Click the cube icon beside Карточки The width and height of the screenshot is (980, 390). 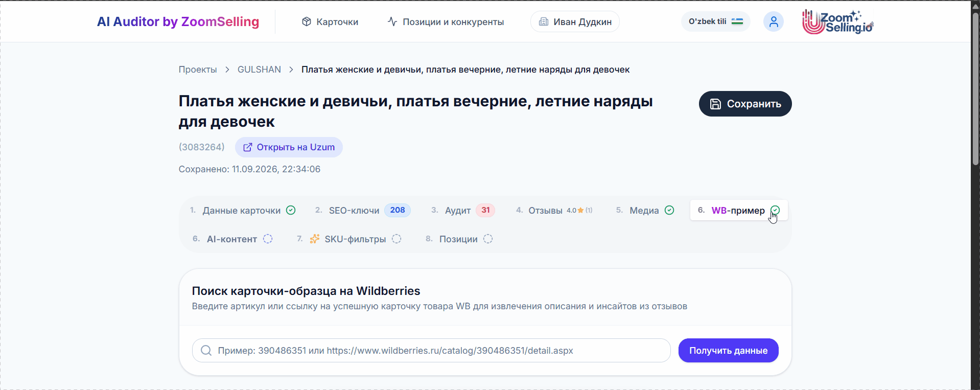(307, 21)
